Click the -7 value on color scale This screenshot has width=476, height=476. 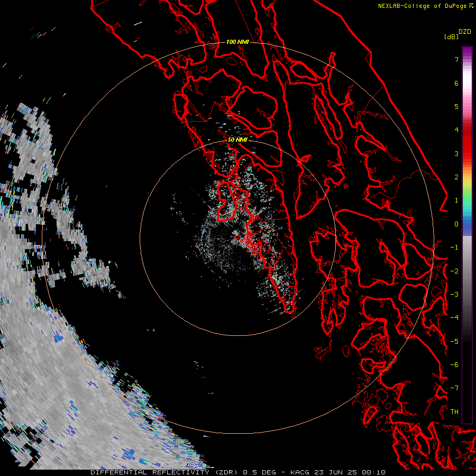(454, 388)
